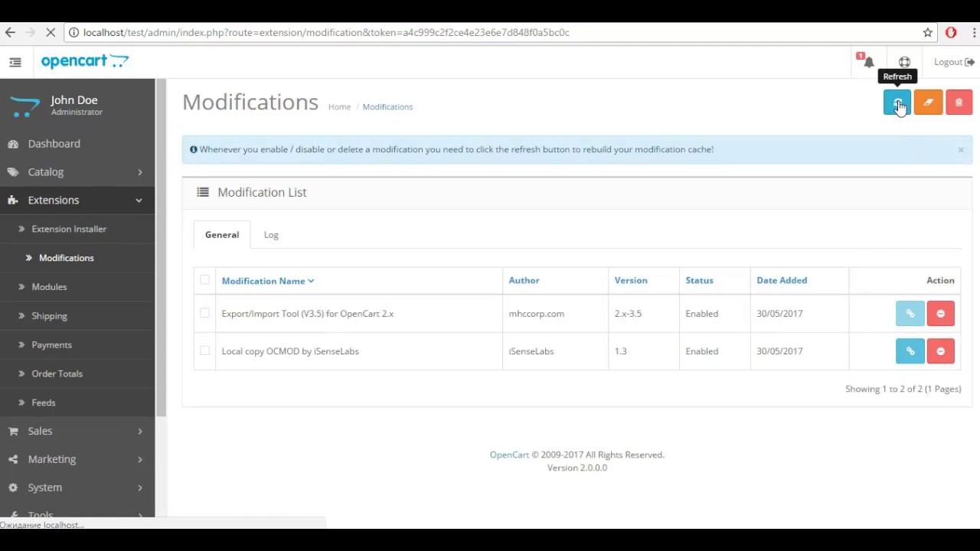Switch to the Log tab
980x551 pixels.
pyautogui.click(x=271, y=235)
